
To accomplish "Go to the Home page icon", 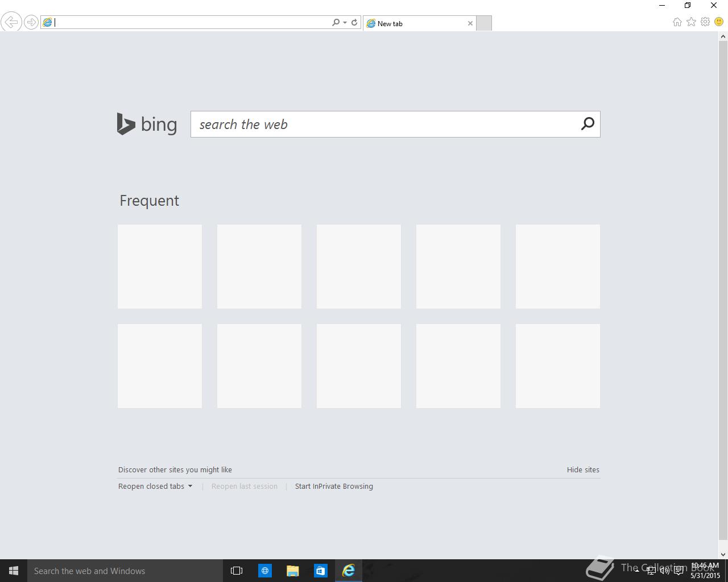I will [677, 22].
